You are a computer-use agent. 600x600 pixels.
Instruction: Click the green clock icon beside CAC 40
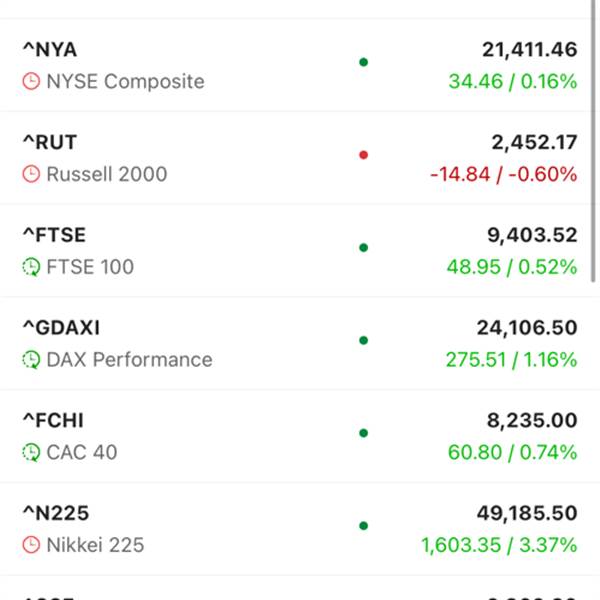[x=31, y=452]
